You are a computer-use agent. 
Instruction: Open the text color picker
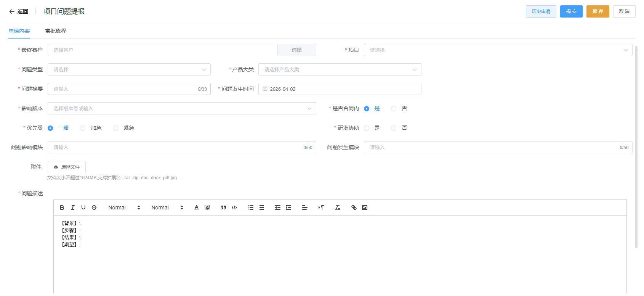click(197, 208)
